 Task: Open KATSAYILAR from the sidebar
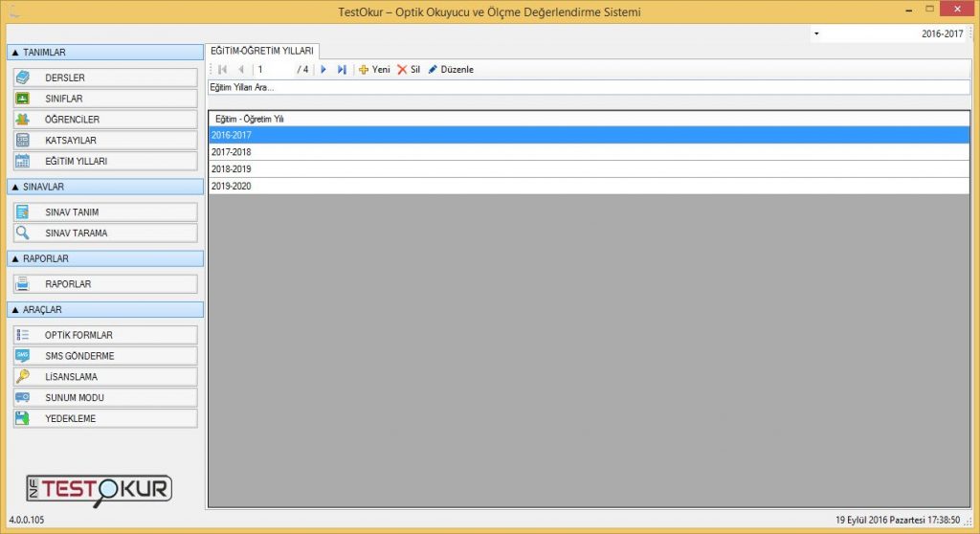(x=105, y=140)
